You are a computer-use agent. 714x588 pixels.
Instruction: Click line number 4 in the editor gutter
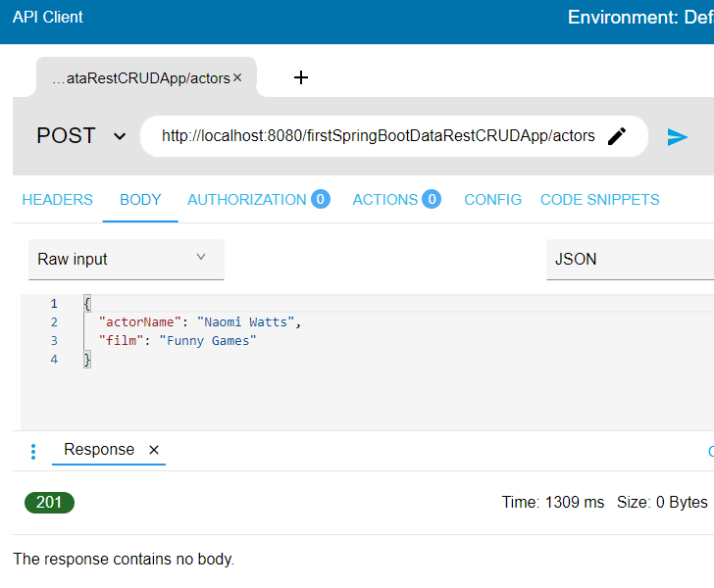point(54,360)
